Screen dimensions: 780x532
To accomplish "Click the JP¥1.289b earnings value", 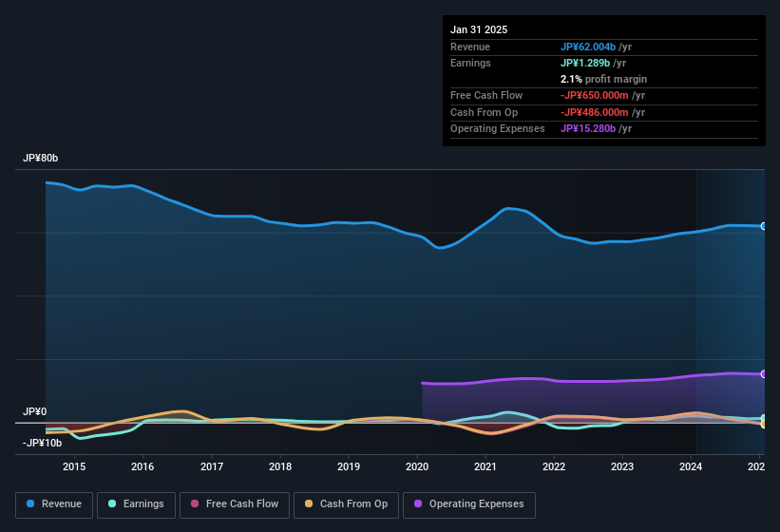I will point(585,63).
